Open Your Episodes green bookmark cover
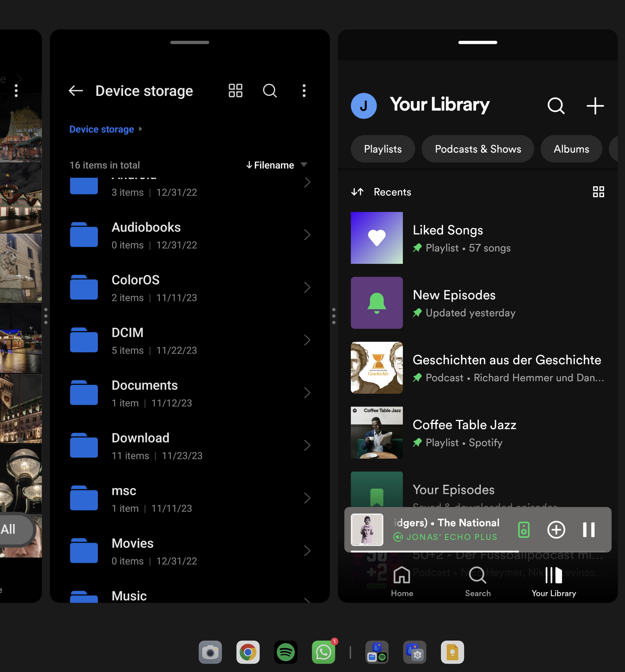Screen dimensions: 625x672 (x=377, y=489)
